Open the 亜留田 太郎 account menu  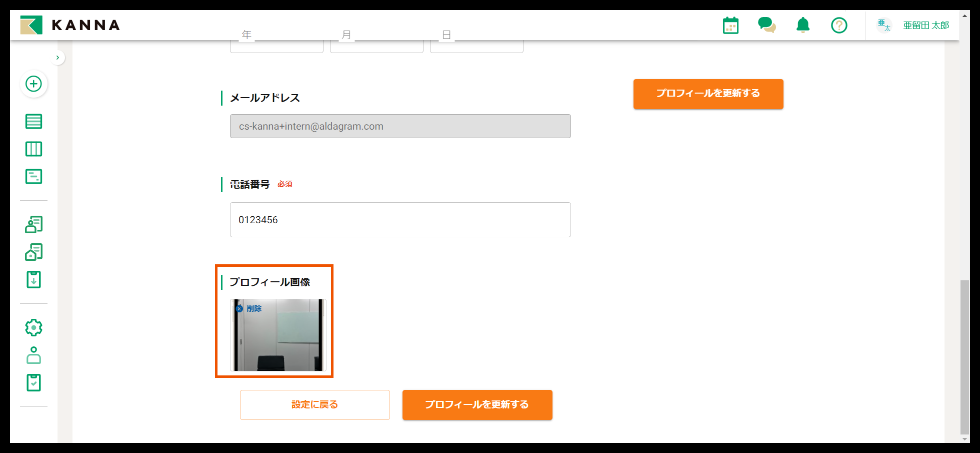[925, 25]
